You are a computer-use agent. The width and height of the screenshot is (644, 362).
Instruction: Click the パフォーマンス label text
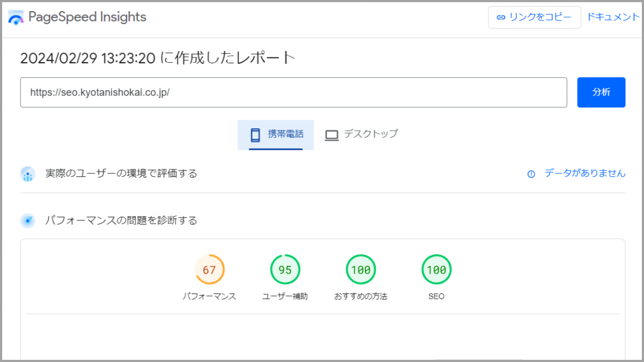tap(210, 295)
